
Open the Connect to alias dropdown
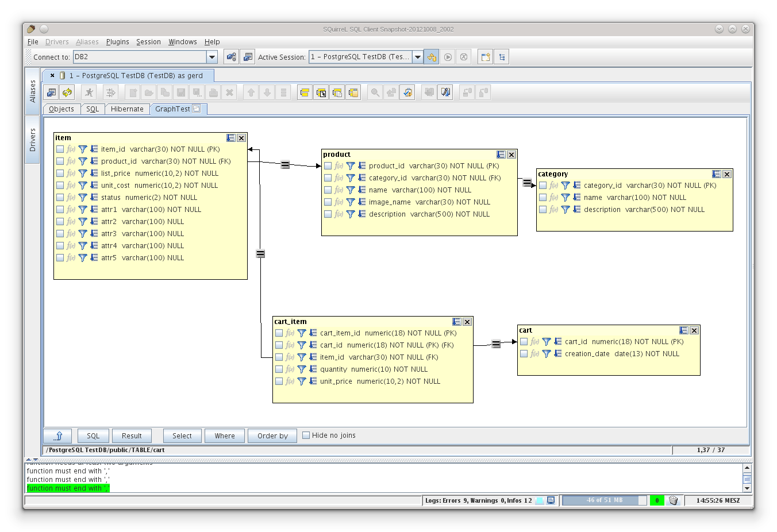click(x=212, y=56)
